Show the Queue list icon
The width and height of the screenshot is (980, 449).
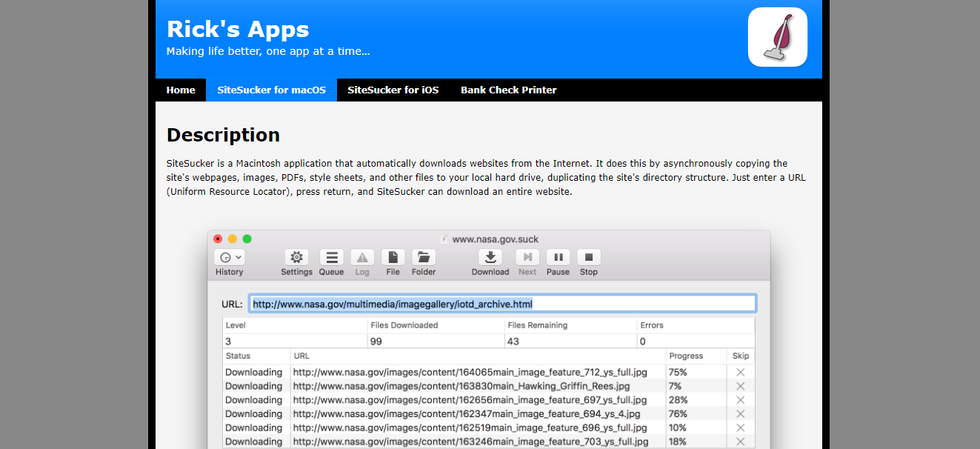point(332,257)
